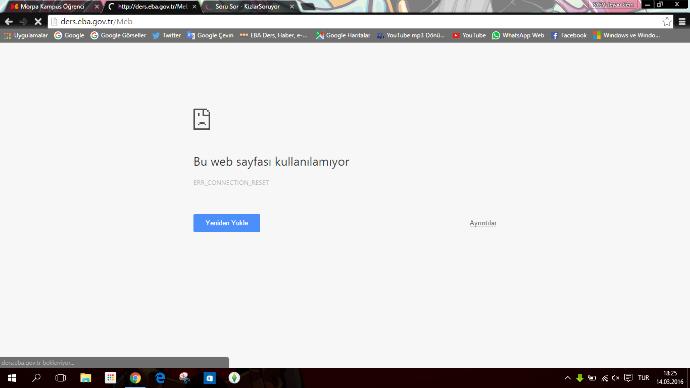Close the ders.eba.gov.tr tab
The width and height of the screenshot is (690, 388).
tap(195, 7)
